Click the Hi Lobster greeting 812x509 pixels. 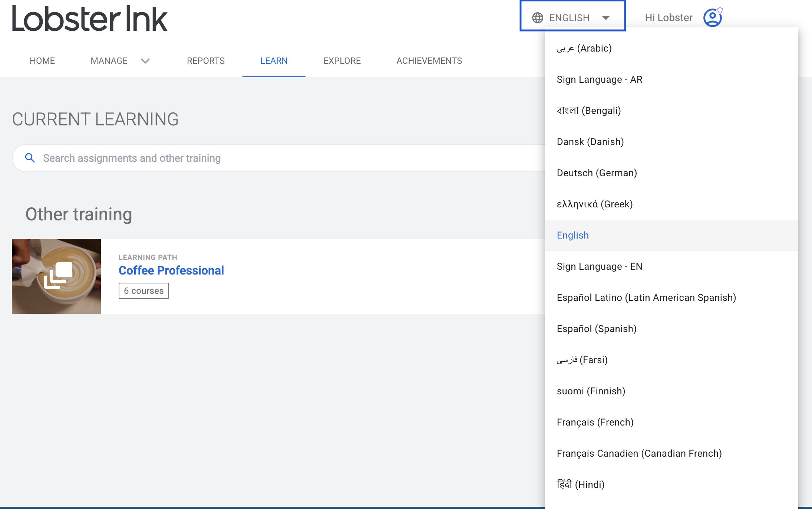coord(669,18)
